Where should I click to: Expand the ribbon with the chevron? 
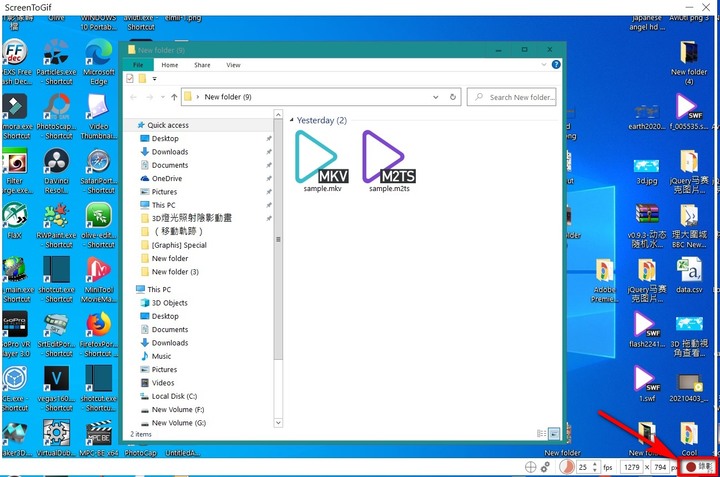tap(544, 64)
